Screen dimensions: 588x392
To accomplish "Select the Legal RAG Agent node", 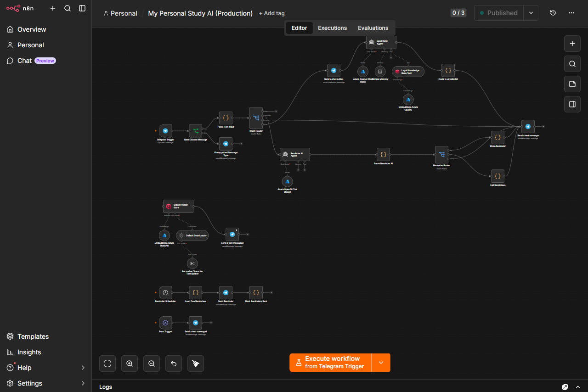I will [x=381, y=43].
